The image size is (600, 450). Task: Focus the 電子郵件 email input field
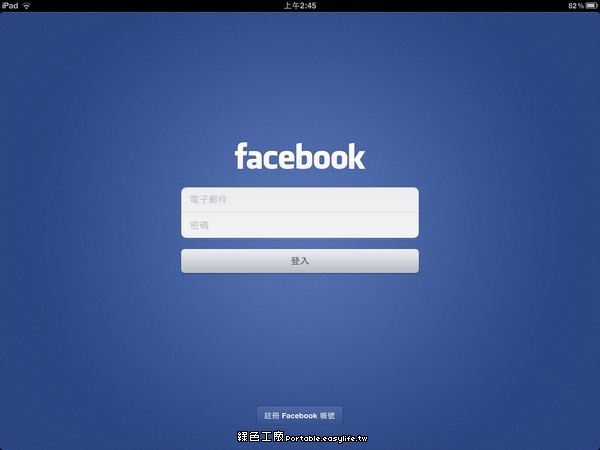[300, 200]
